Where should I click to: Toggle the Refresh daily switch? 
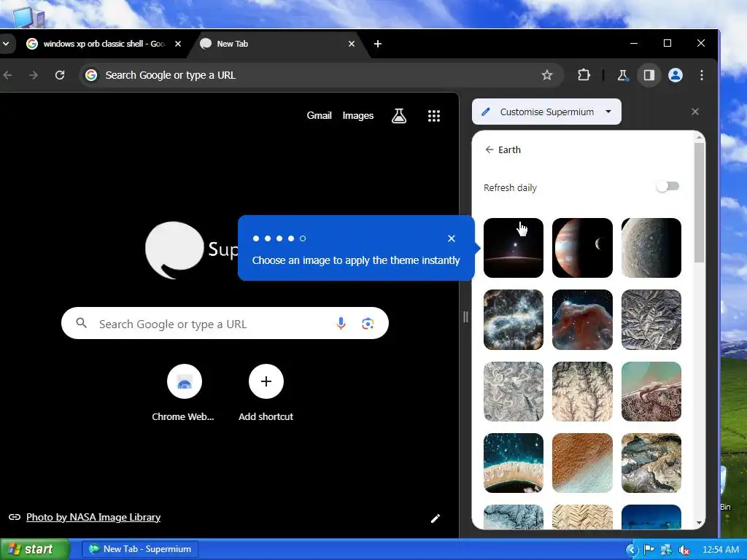pos(667,187)
